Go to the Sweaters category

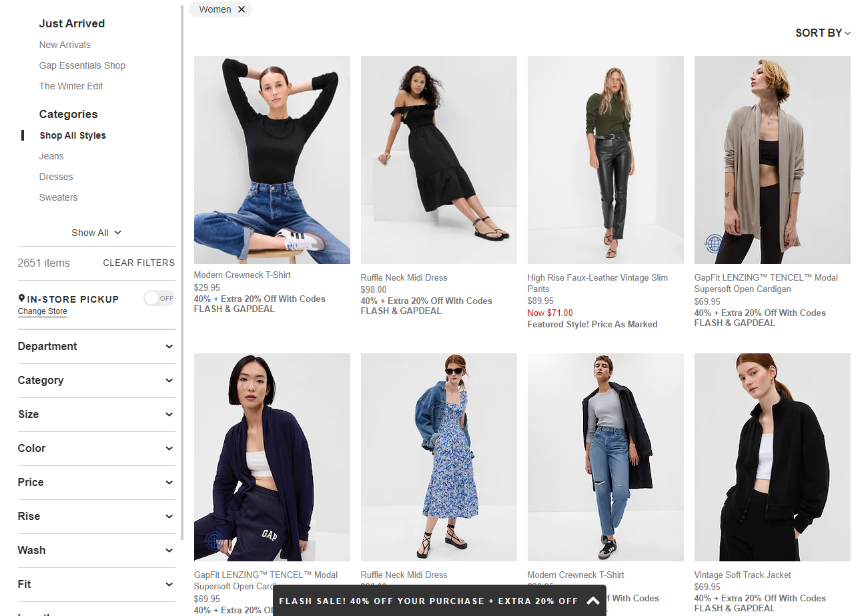(x=58, y=197)
